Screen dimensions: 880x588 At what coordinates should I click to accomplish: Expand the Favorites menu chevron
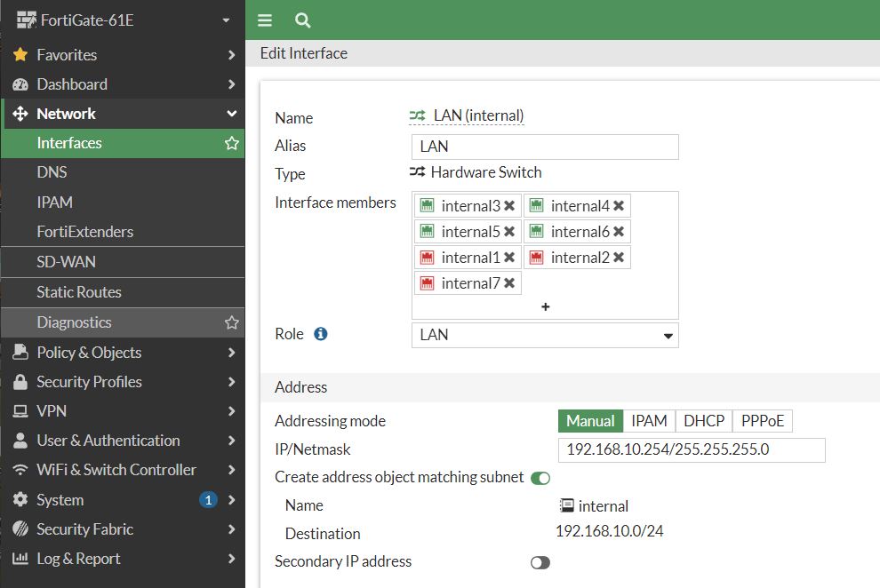231,55
